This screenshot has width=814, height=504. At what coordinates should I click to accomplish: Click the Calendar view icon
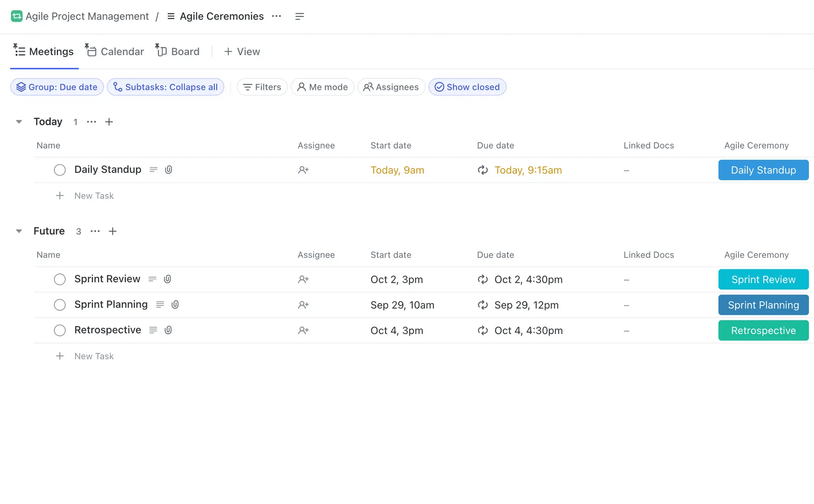pyautogui.click(x=91, y=52)
